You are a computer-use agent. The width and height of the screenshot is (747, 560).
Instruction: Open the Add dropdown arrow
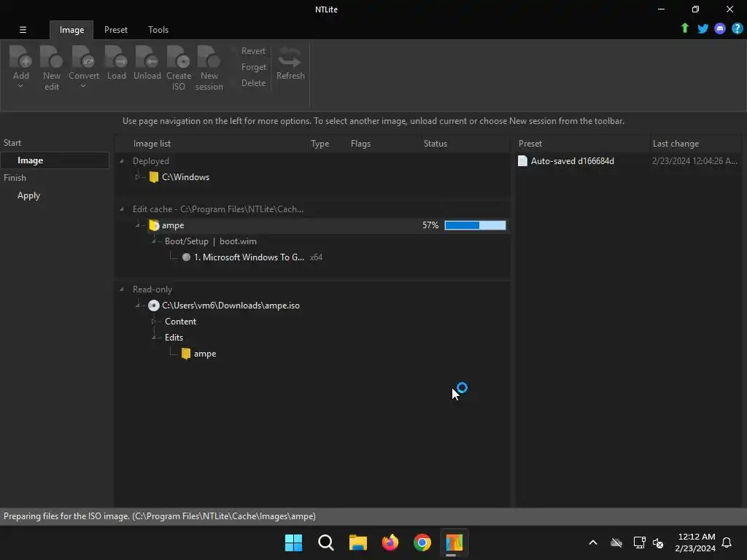coord(20,86)
